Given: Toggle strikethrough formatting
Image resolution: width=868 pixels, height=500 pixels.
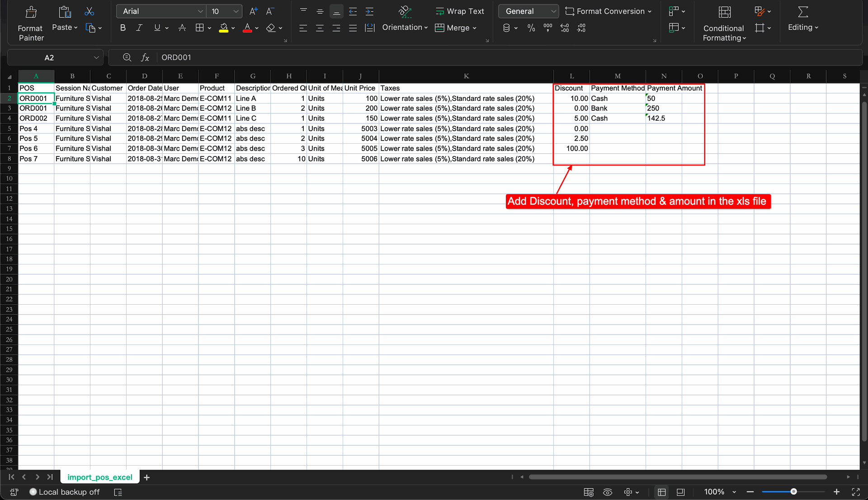Looking at the screenshot, I should [182, 28].
